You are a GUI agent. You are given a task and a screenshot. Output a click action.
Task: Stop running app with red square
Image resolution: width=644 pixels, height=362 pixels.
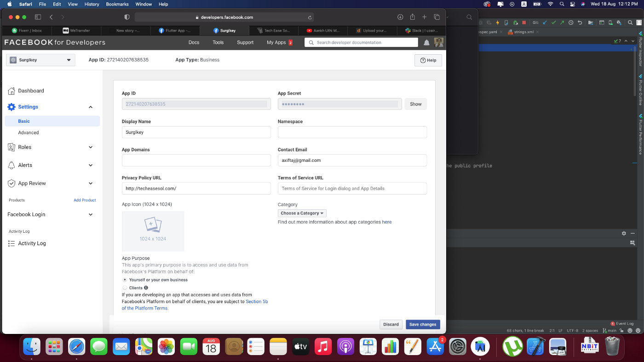tap(523, 23)
